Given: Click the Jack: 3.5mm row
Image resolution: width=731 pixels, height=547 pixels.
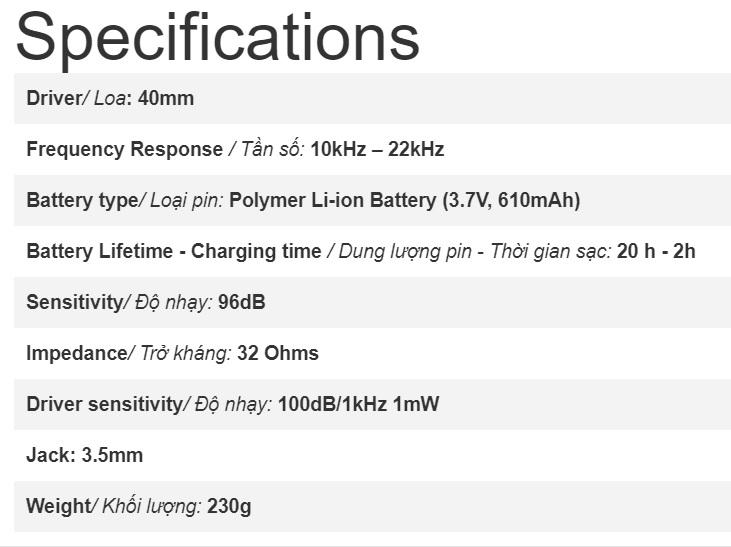Looking at the screenshot, I should 372,455.
